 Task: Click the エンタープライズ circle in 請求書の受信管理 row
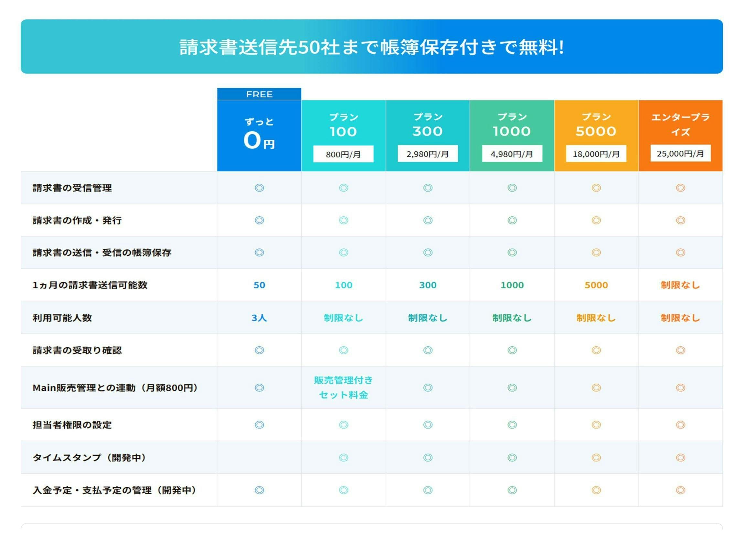[680, 188]
